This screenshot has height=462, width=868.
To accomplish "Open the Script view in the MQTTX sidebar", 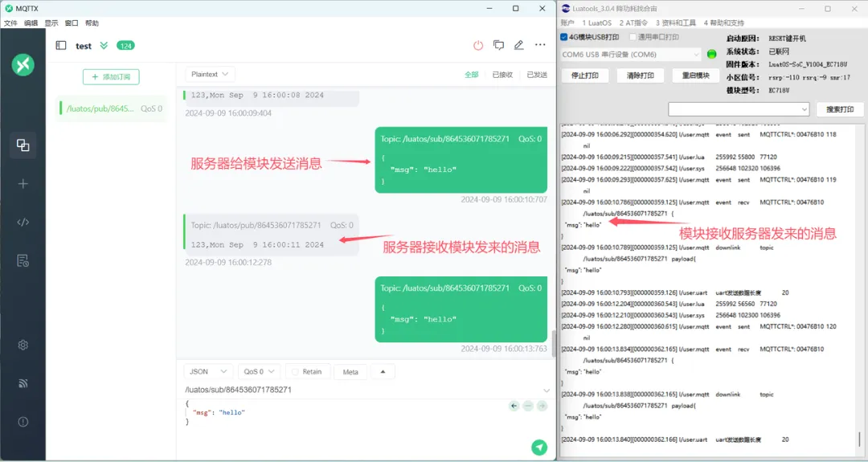I will point(23,222).
